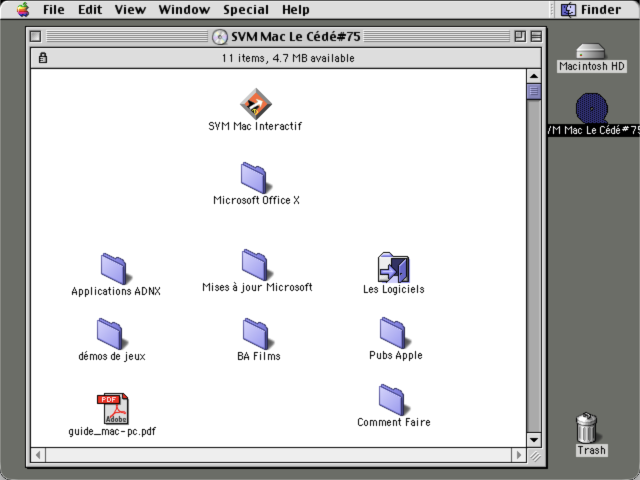Select the démos de jeux folder icon
640x480 pixels.
click(110, 334)
